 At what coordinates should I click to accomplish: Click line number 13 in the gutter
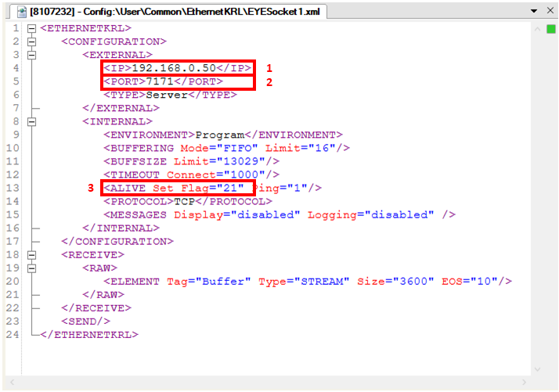coord(13,188)
